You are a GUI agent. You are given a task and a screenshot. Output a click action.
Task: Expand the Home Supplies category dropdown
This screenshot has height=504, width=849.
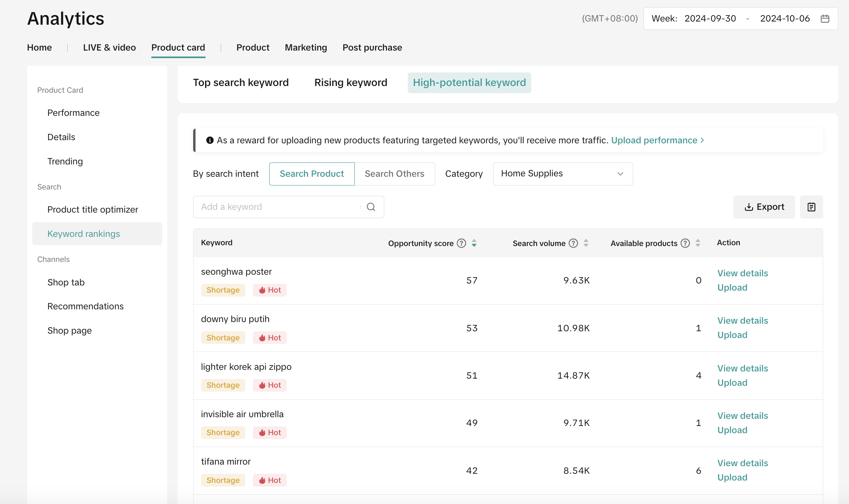[562, 174]
